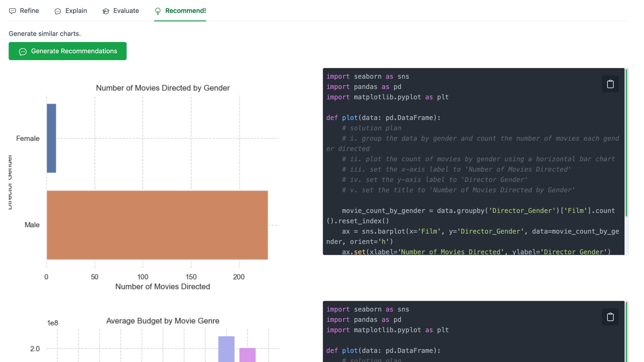The height and width of the screenshot is (362, 644).
Task: Click chat icon inside Generate Recommendations button
Action: 23,51
